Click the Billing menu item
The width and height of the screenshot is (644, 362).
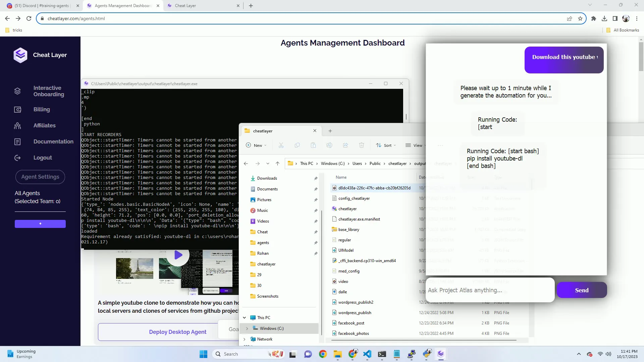(x=42, y=109)
